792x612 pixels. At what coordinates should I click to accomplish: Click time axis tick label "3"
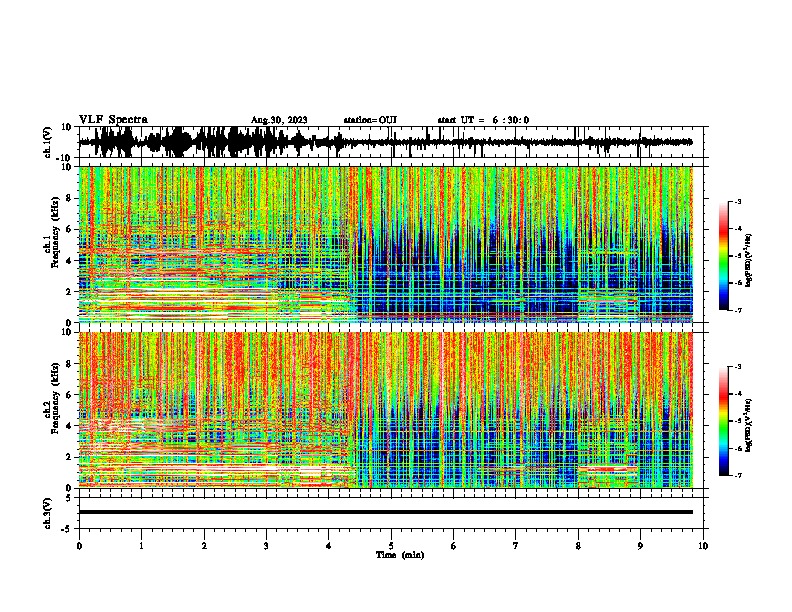coord(266,546)
